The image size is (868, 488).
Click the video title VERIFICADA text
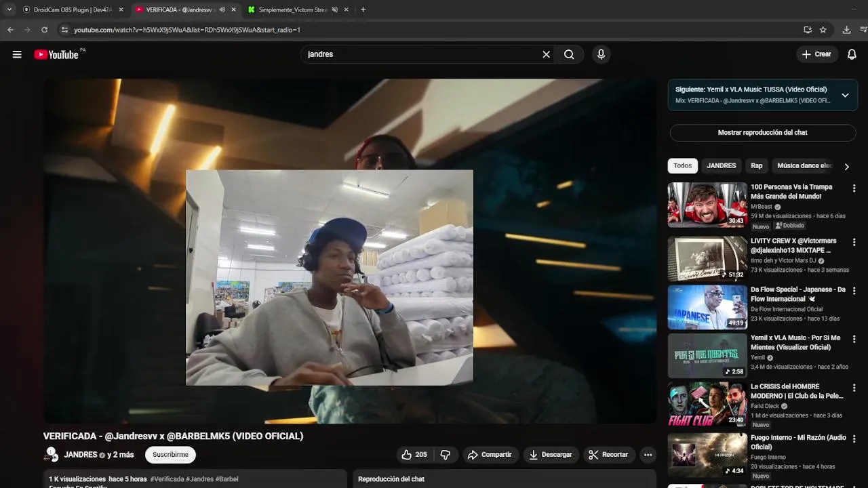tap(174, 436)
